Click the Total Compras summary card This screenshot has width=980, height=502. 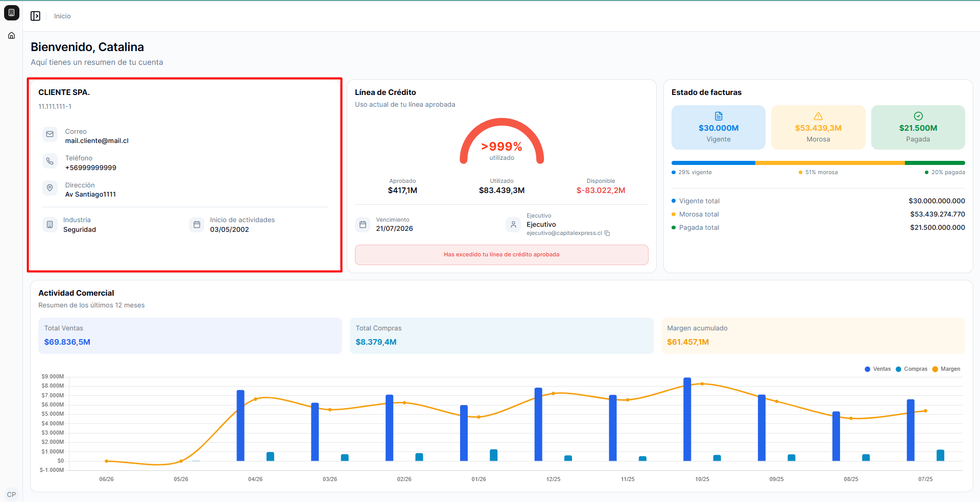501,336
